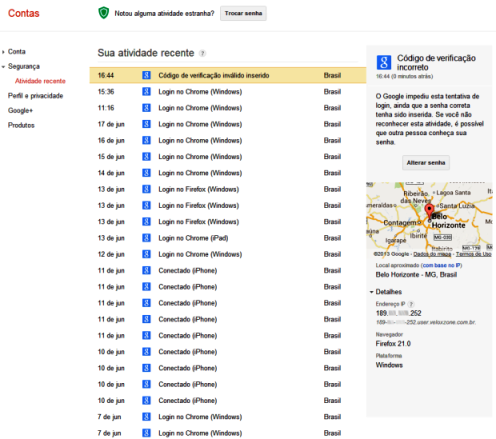Click Google icon in the 15:36 row
The image size is (496, 439).
(x=146, y=92)
